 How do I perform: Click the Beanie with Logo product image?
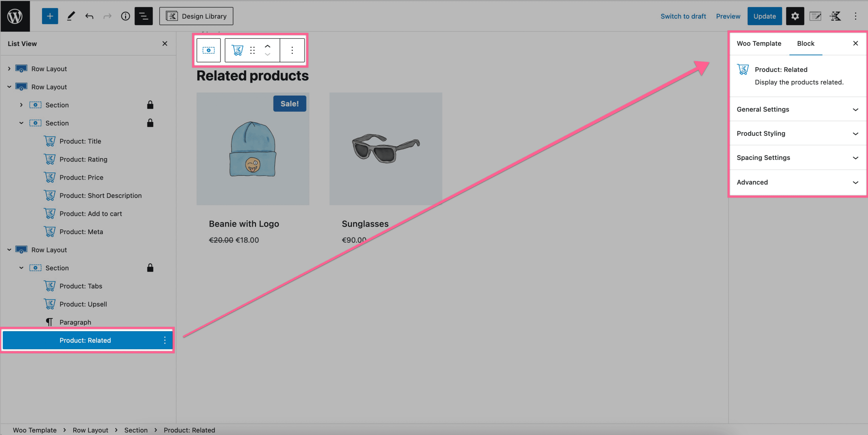pos(253,149)
